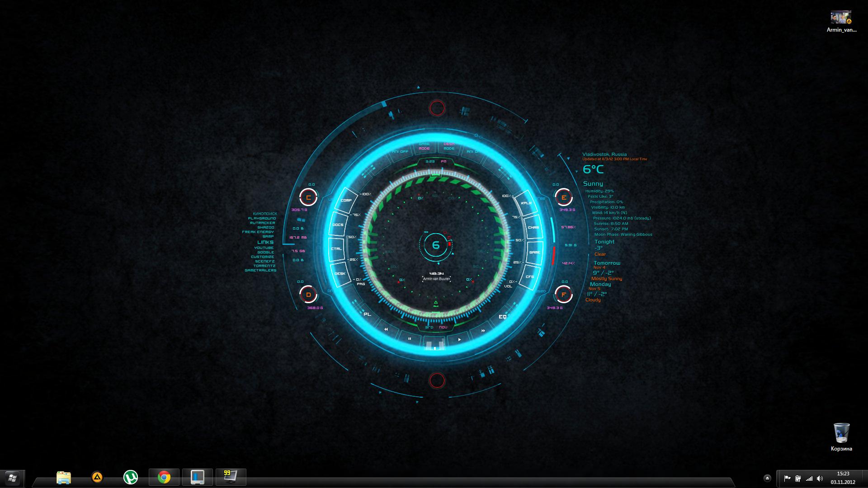Open the D drive circle icon
The width and height of the screenshot is (868, 488).
[309, 295]
